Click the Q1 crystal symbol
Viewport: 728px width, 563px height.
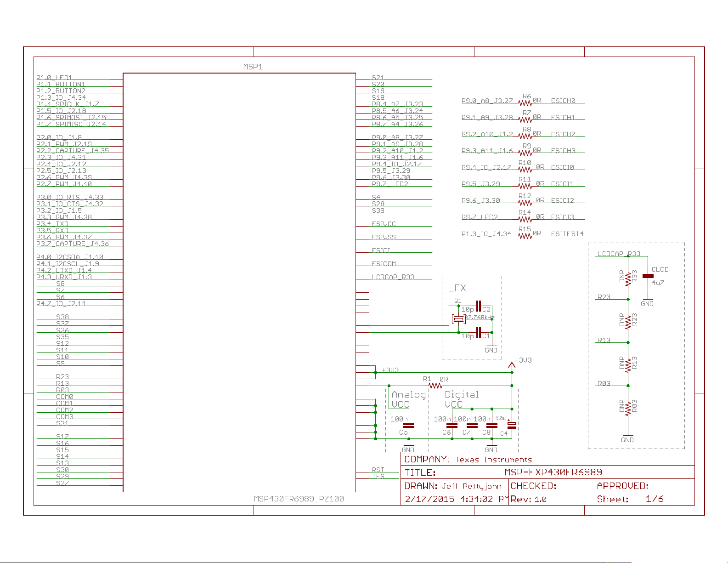(458, 319)
